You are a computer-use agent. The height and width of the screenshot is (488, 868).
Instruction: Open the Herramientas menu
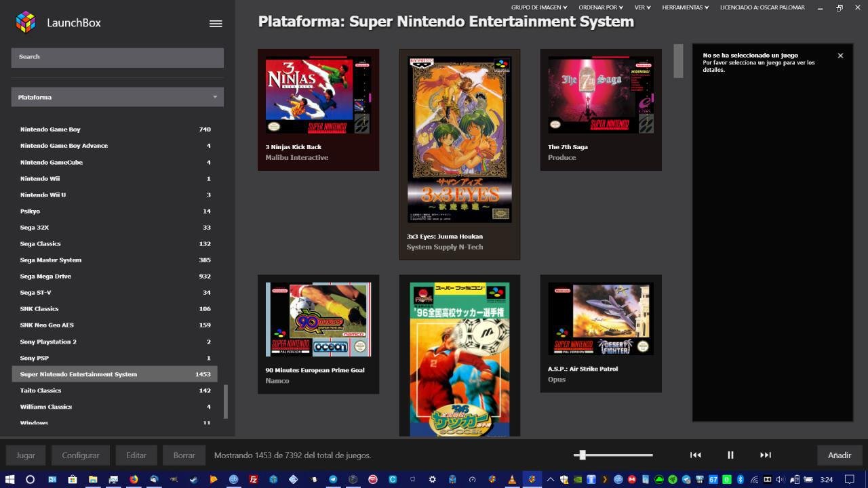tap(685, 7)
